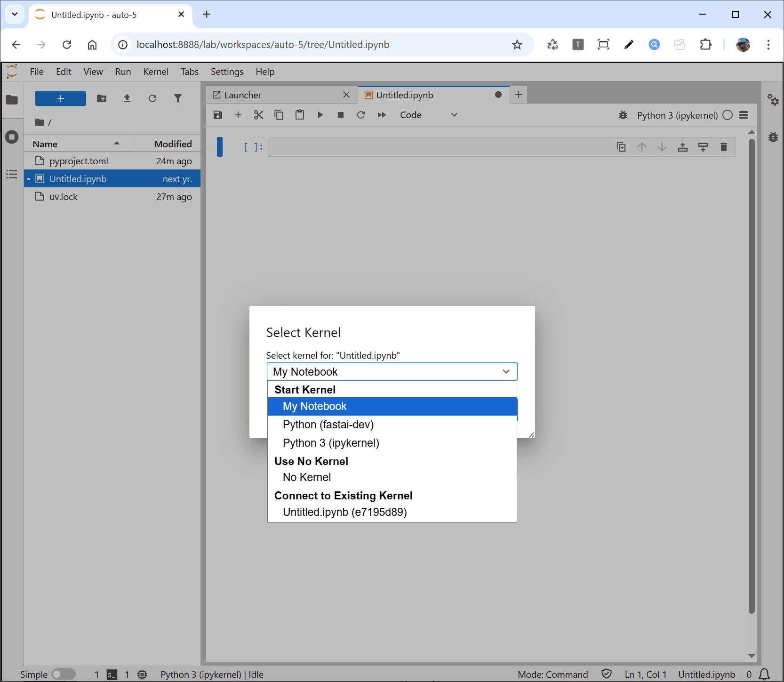
Task: Connect to existing Untitled.ipynb (e7195d89) kernel
Action: (x=392, y=512)
